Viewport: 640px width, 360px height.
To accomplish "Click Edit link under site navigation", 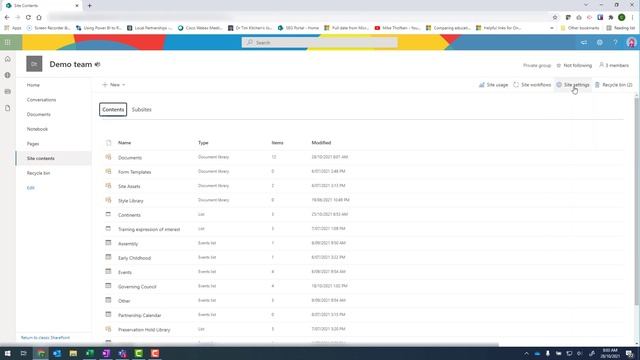I will pyautogui.click(x=31, y=188).
